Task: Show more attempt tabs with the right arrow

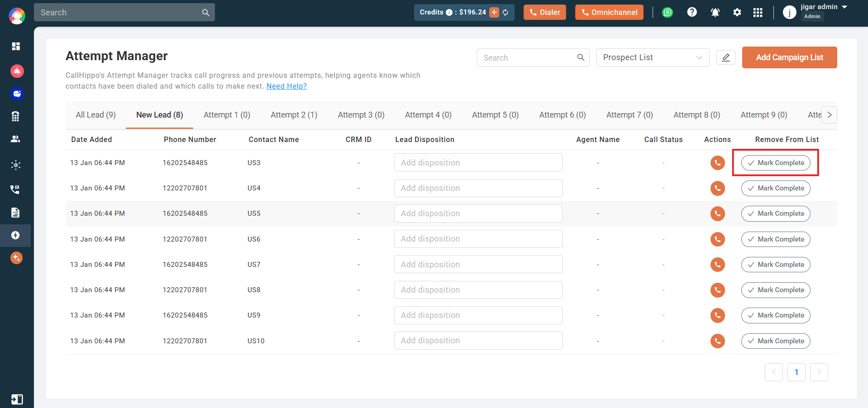Action: [830, 115]
